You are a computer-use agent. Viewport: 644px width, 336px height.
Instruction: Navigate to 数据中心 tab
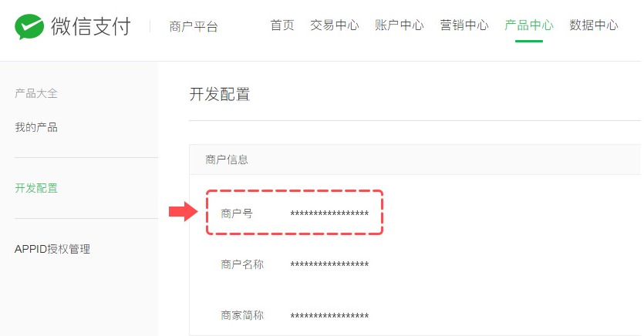[594, 25]
